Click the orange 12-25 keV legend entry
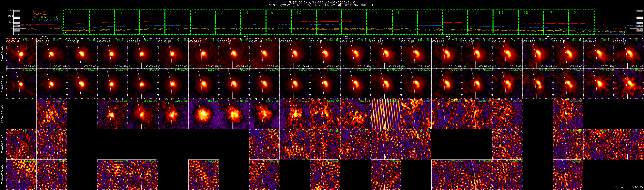Image resolution: width=644 pixels, height=190 pixels. 39,14
